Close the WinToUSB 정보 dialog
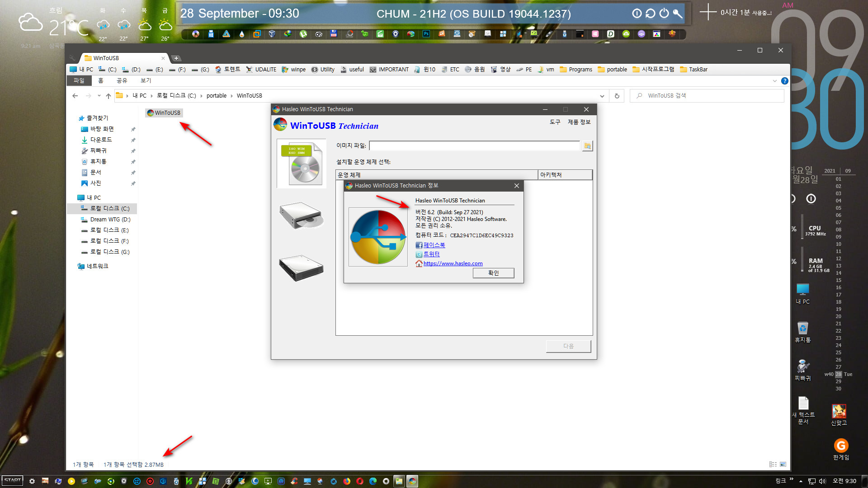Viewport: 868px width, 488px height. tap(517, 186)
